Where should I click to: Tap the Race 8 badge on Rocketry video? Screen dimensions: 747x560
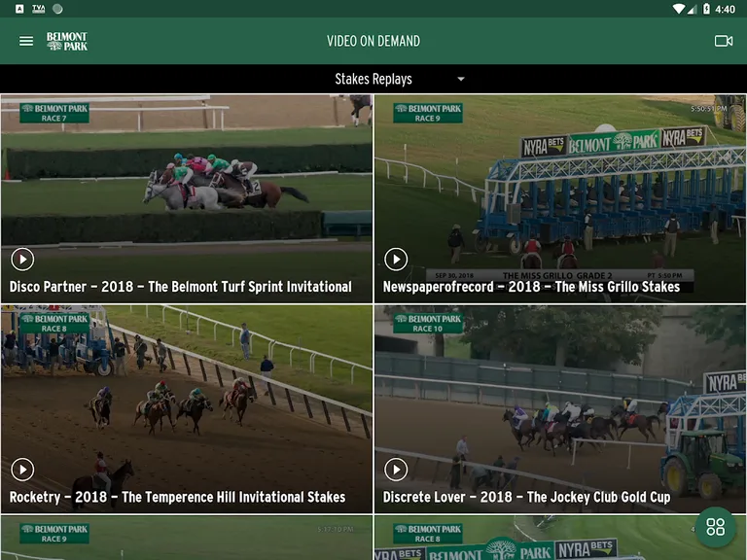click(x=54, y=324)
